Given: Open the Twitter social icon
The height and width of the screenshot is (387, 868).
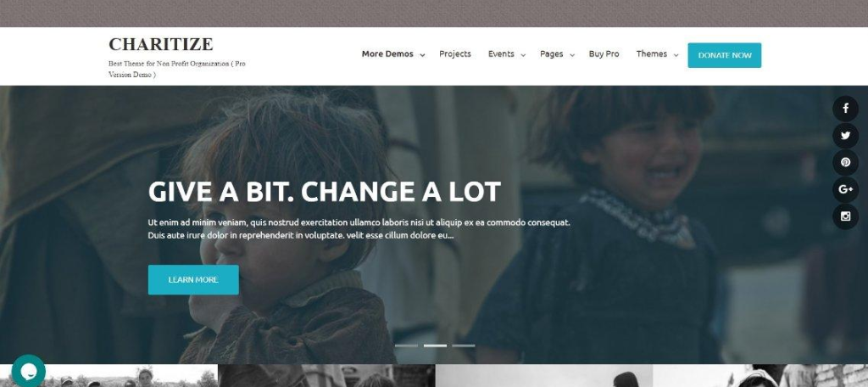Looking at the screenshot, I should point(845,135).
